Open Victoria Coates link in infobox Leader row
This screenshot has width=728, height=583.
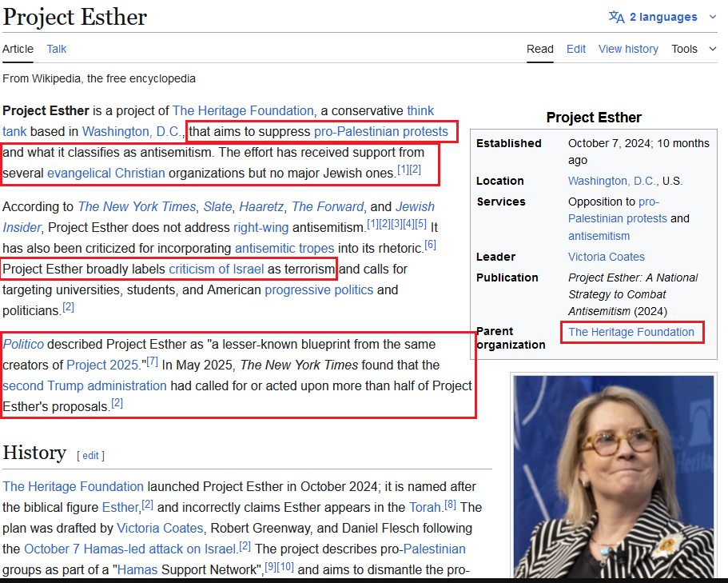(607, 257)
